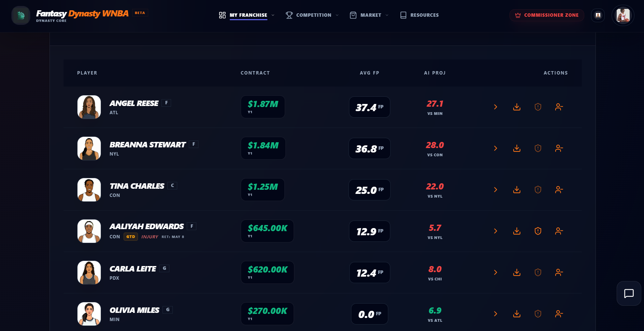
Task: Click user-minus icon for Olivia Miles
Action: click(559, 314)
